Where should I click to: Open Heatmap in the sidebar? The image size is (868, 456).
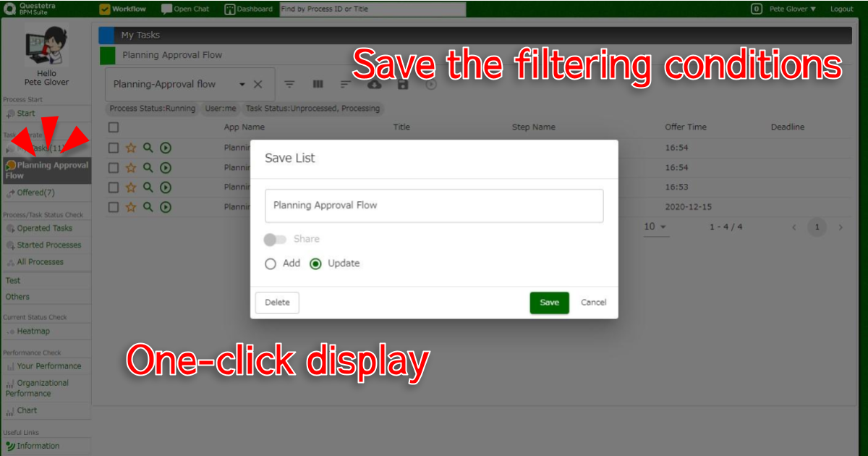33,332
